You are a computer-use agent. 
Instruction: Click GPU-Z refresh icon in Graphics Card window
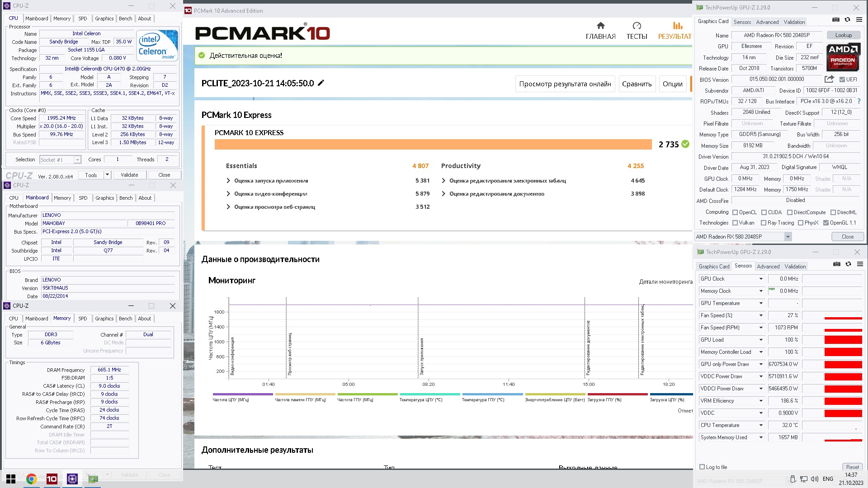coord(848,20)
